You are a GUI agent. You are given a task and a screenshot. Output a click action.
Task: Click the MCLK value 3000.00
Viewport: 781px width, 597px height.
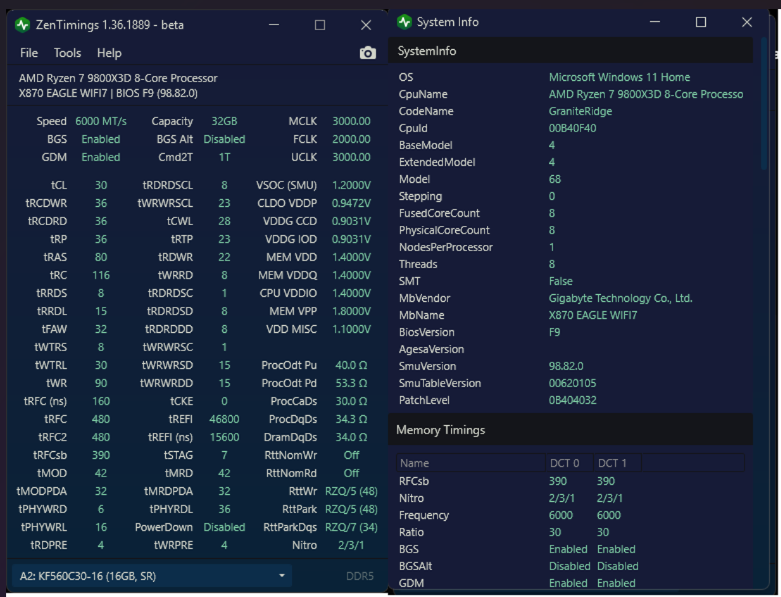[351, 121]
